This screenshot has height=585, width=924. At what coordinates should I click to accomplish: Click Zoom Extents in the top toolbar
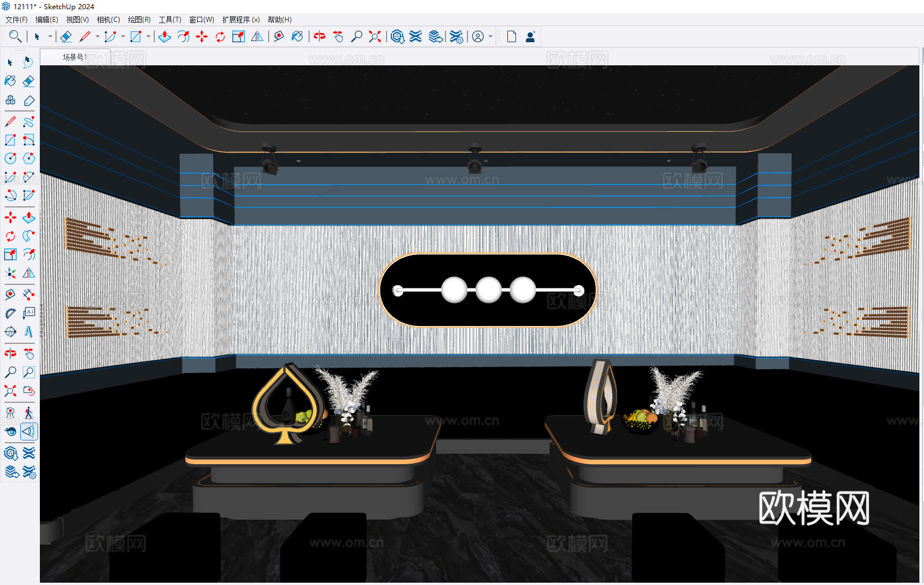tap(375, 36)
